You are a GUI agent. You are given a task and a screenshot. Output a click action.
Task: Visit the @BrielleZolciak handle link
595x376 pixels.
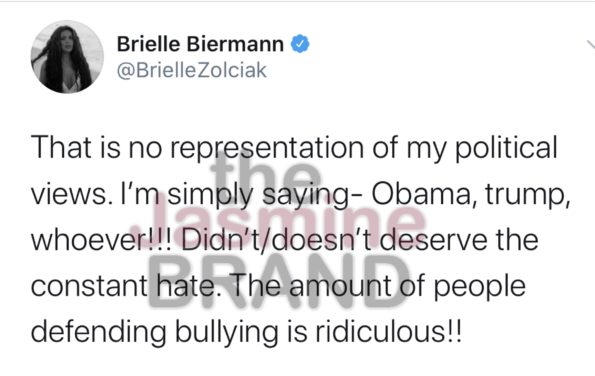192,71
